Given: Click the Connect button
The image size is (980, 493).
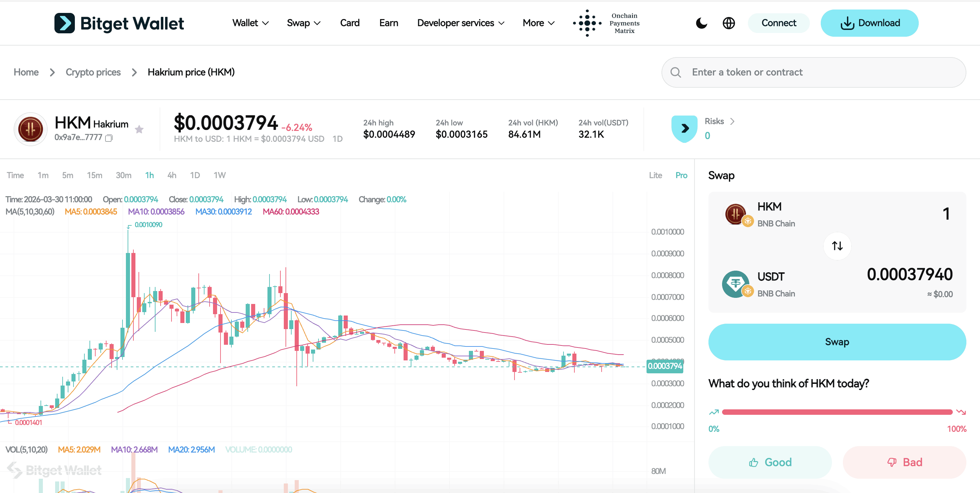Looking at the screenshot, I should pos(778,23).
